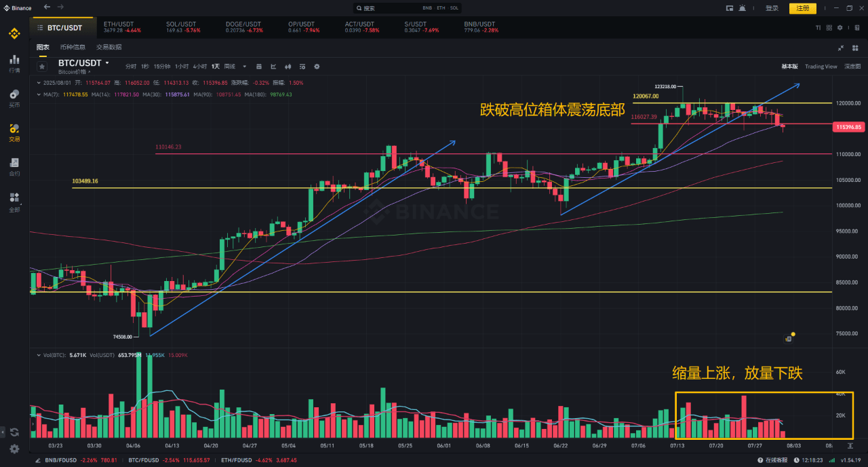This screenshot has width=868, height=467.
Task: Click the Binance logo in sidebar
Action: tap(14, 33)
